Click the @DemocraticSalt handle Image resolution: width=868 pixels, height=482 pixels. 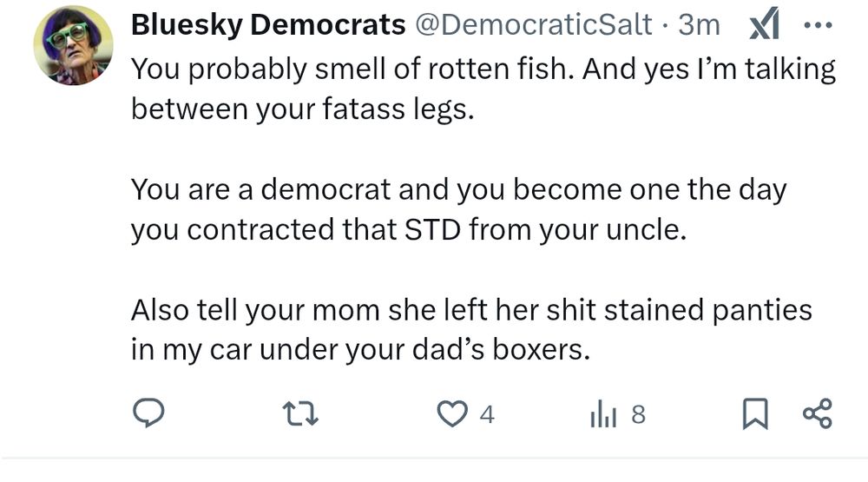pos(534,26)
